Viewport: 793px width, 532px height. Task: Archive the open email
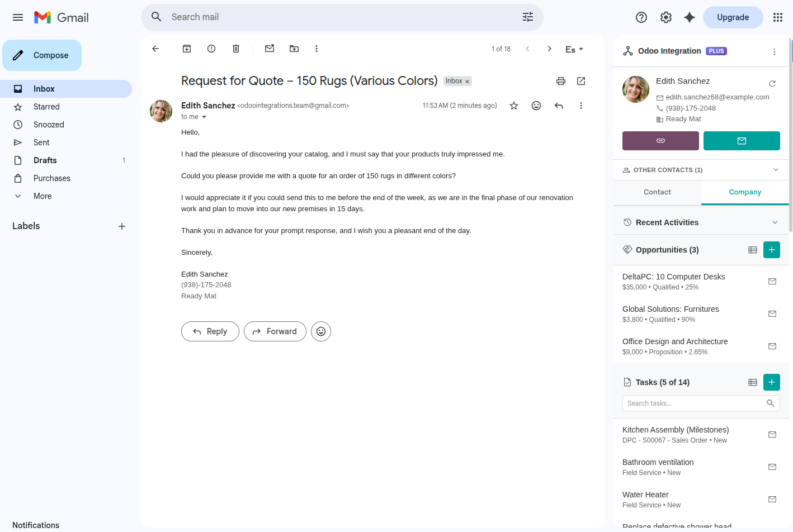point(186,49)
